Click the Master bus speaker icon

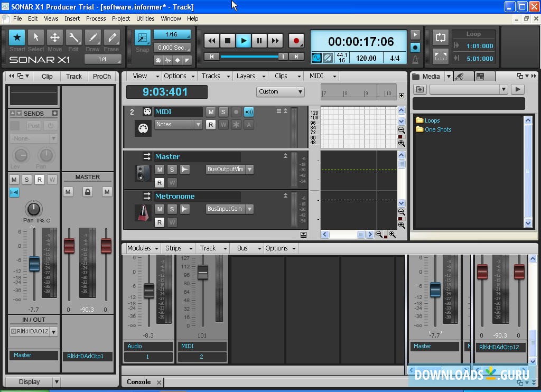(143, 173)
